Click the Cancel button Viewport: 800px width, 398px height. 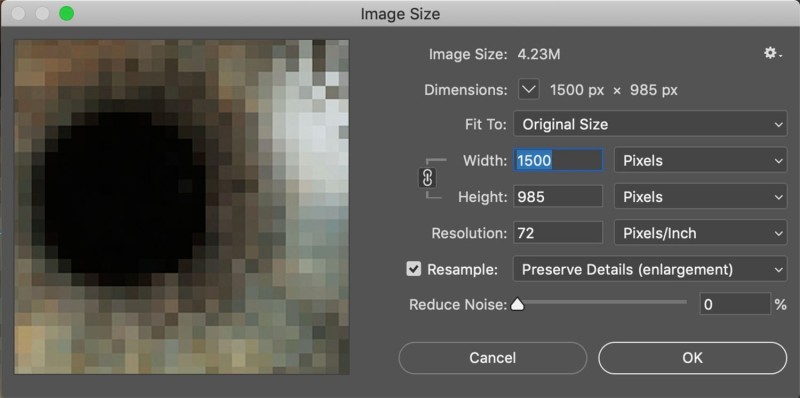[492, 358]
